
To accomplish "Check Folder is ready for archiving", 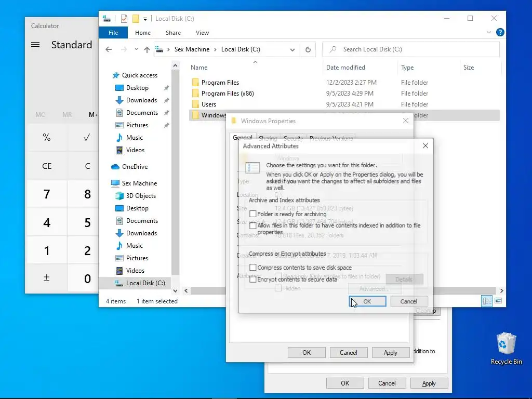I will coord(253,214).
